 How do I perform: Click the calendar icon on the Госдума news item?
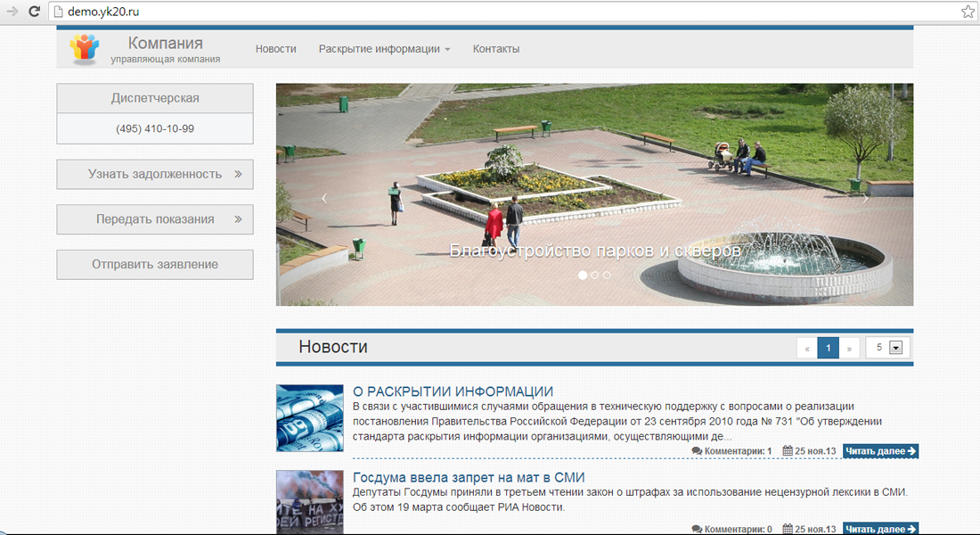pos(788,529)
